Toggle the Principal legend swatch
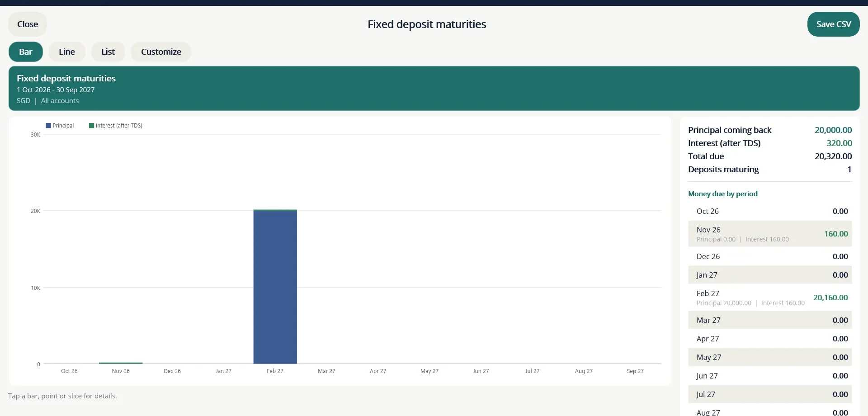 click(x=48, y=126)
